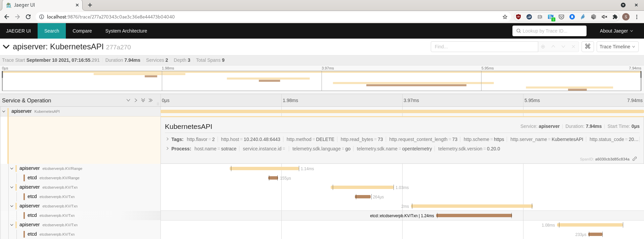Click the muted speaker tab icon
This screenshot has width=644, height=239.
click(604, 17)
